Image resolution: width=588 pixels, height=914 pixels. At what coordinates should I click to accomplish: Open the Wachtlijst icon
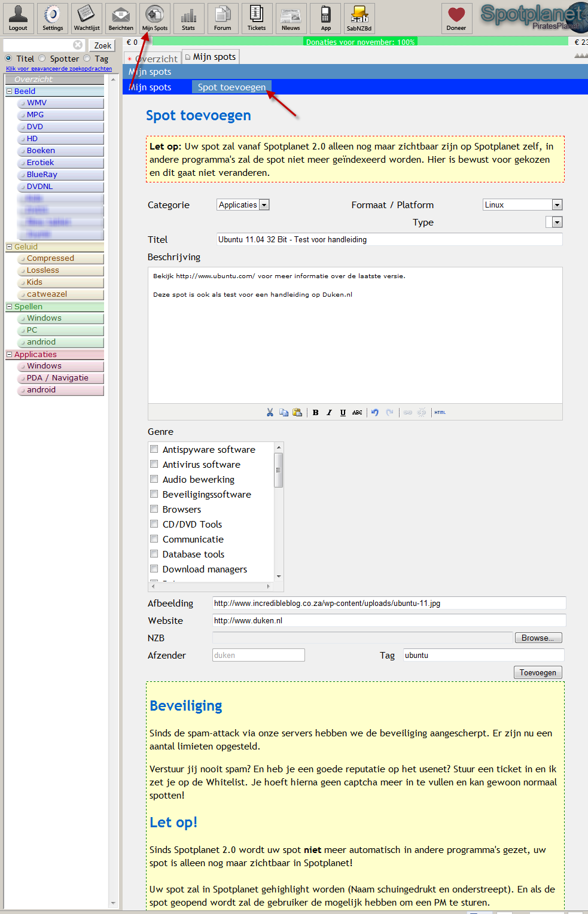click(87, 18)
